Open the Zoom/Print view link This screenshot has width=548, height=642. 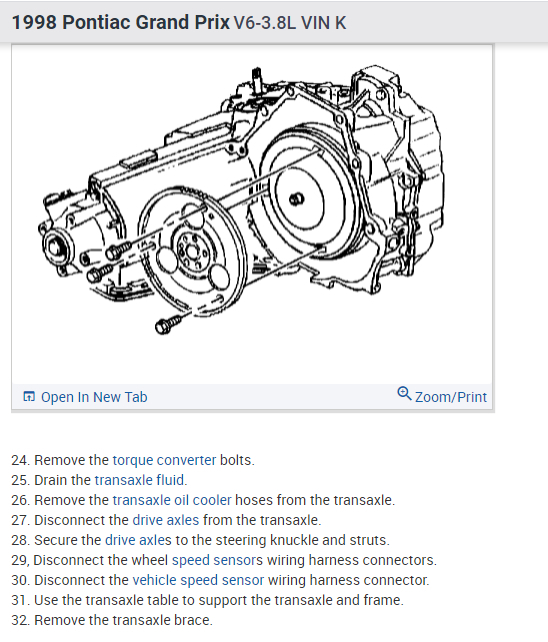(x=451, y=397)
